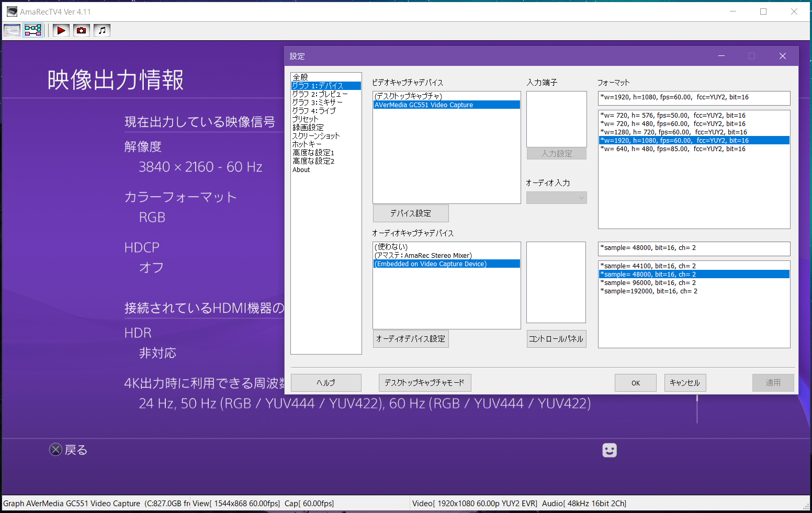The image size is (812, 513).
Task: Select format w=720, h=576, fps=50.00
Action: (x=694, y=116)
